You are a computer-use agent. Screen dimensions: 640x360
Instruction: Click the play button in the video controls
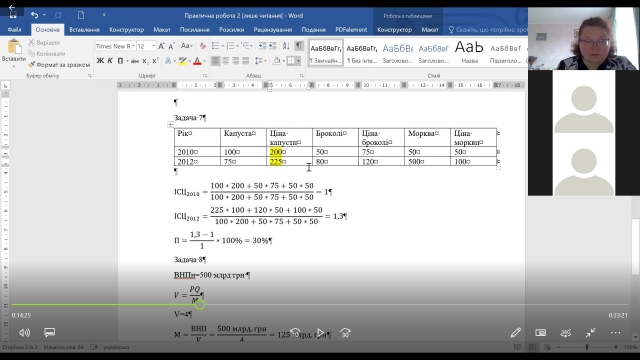coord(320,333)
